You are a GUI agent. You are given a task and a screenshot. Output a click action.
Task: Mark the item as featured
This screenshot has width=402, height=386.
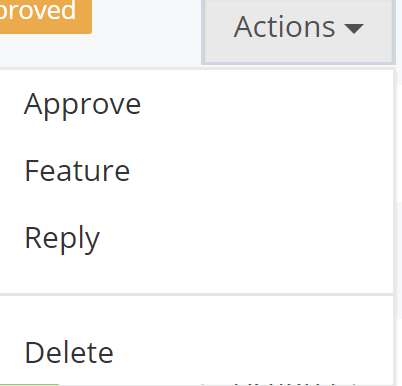pos(197,171)
